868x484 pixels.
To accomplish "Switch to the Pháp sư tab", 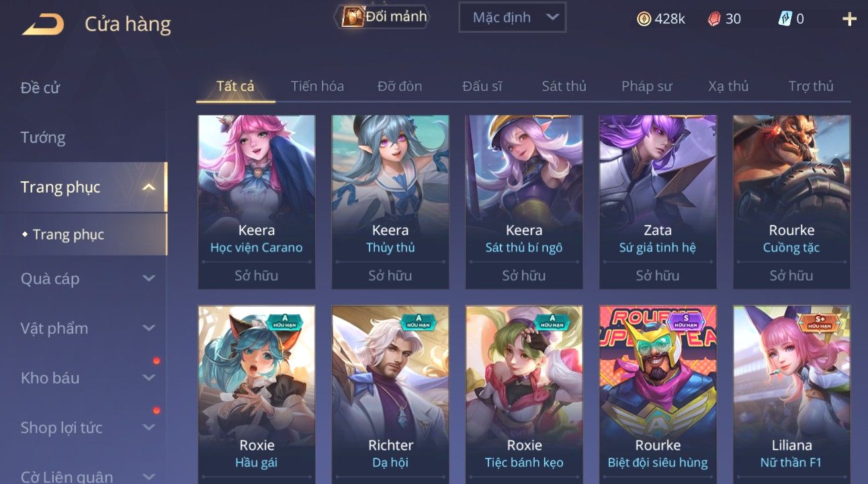I will tap(646, 86).
